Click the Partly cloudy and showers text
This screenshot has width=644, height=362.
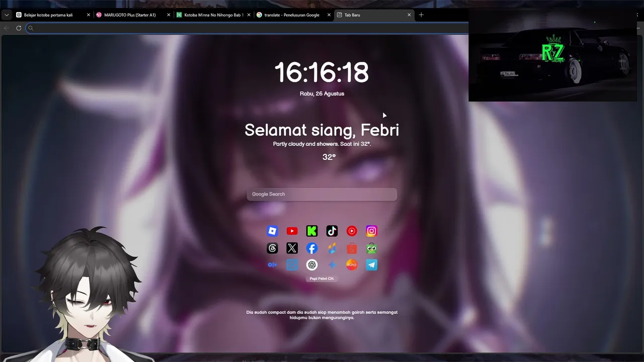[322, 144]
